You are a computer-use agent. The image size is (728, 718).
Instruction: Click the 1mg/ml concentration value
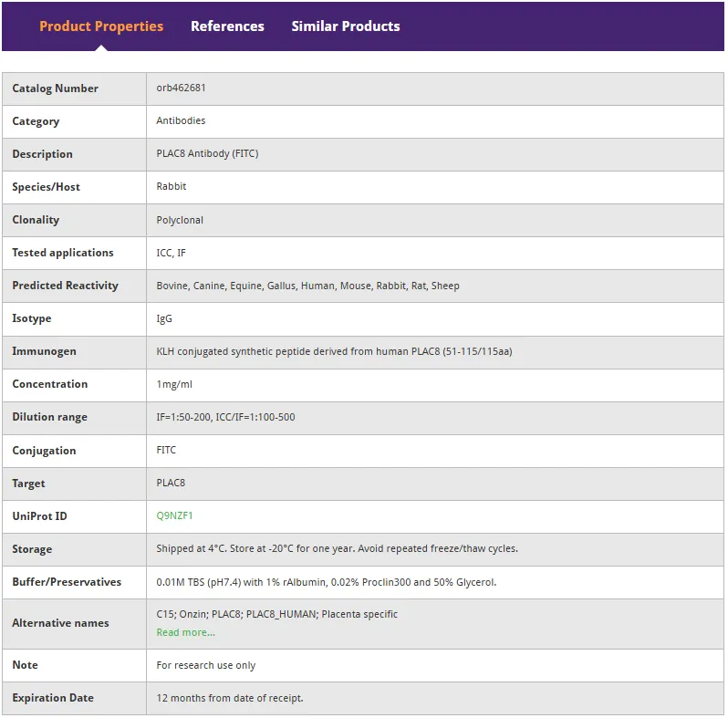tap(174, 384)
